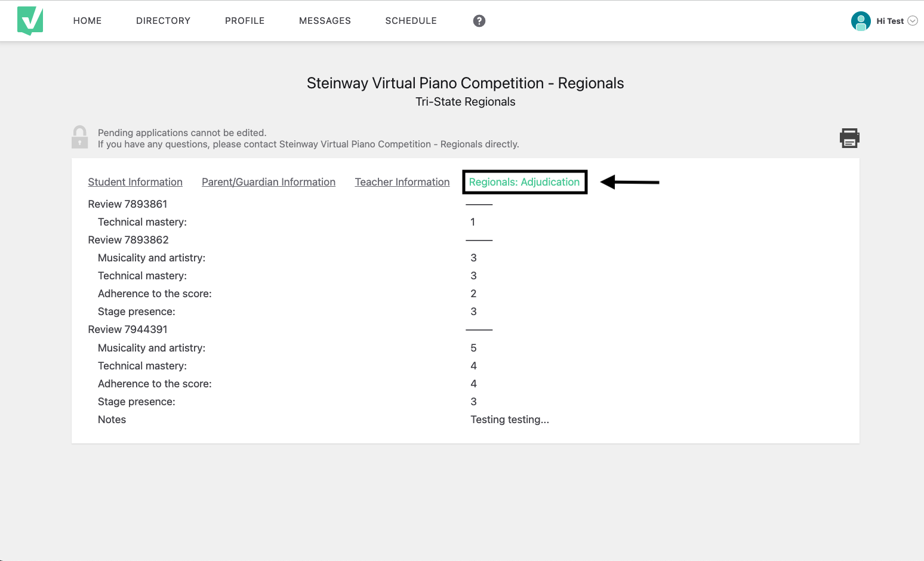The height and width of the screenshot is (561, 924).
Task: Click Stage presence under Review 7893862
Action: coord(137,312)
